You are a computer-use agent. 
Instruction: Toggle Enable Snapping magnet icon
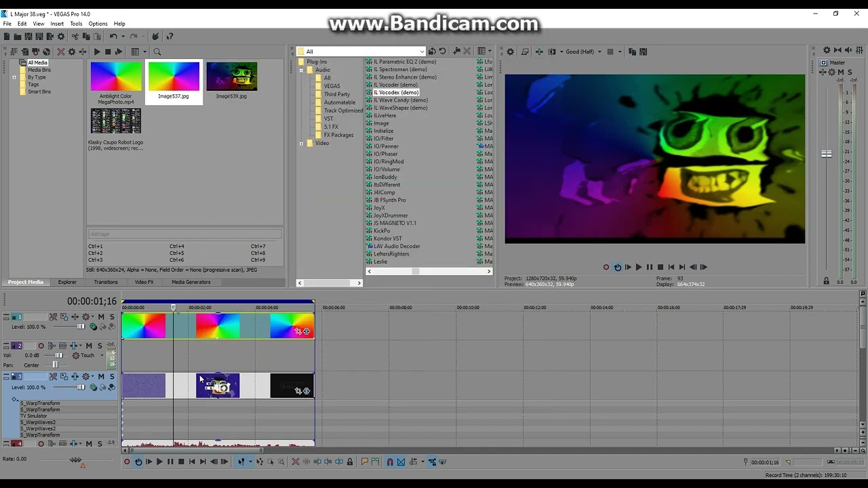point(390,462)
